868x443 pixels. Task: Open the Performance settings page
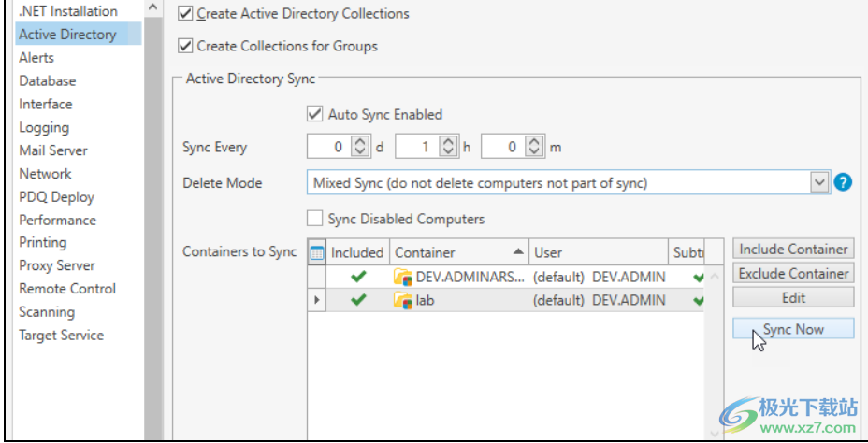(x=58, y=221)
